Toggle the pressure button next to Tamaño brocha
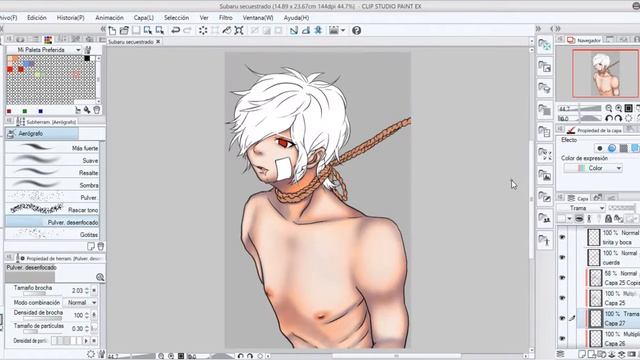Image resolution: width=640 pixels, height=360 pixels. tap(94, 290)
